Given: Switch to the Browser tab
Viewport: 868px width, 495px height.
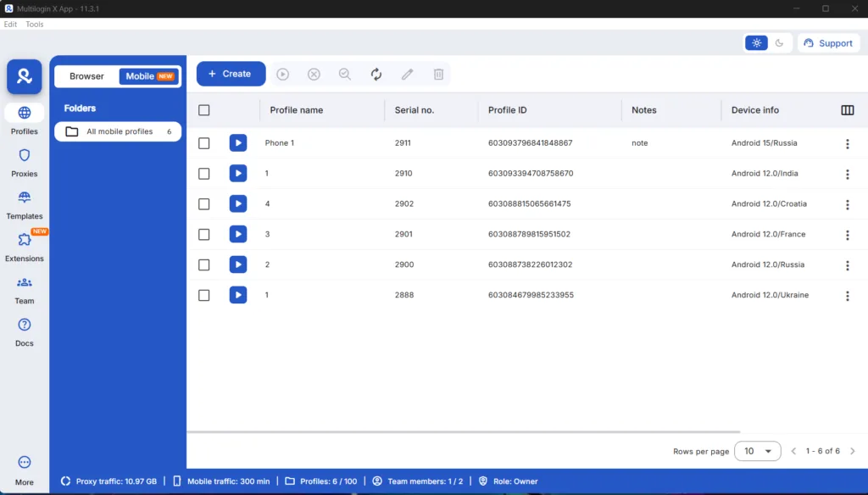Looking at the screenshot, I should point(86,75).
